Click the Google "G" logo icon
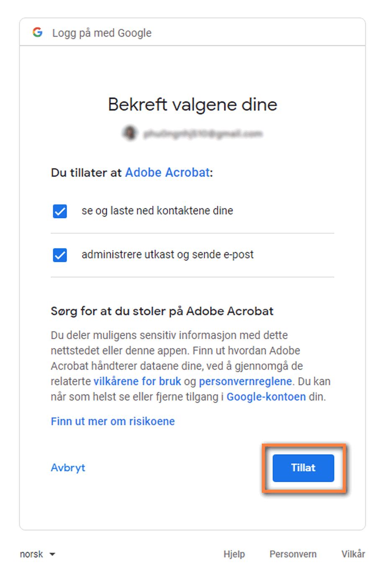 pos(37,32)
